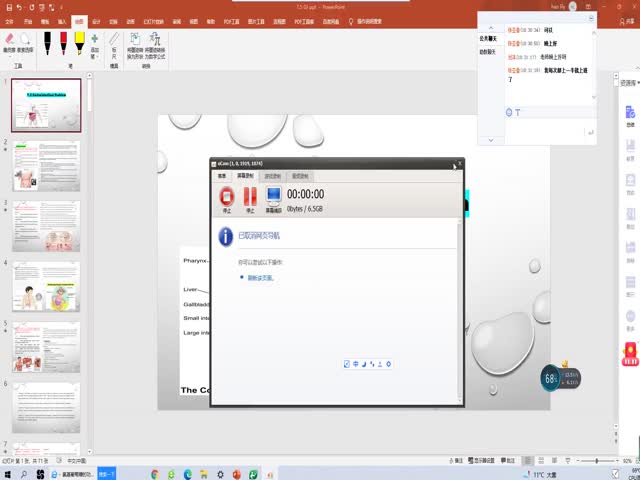Click the Add Pen plus icon
This screenshot has width=640, height=480.
point(95,41)
